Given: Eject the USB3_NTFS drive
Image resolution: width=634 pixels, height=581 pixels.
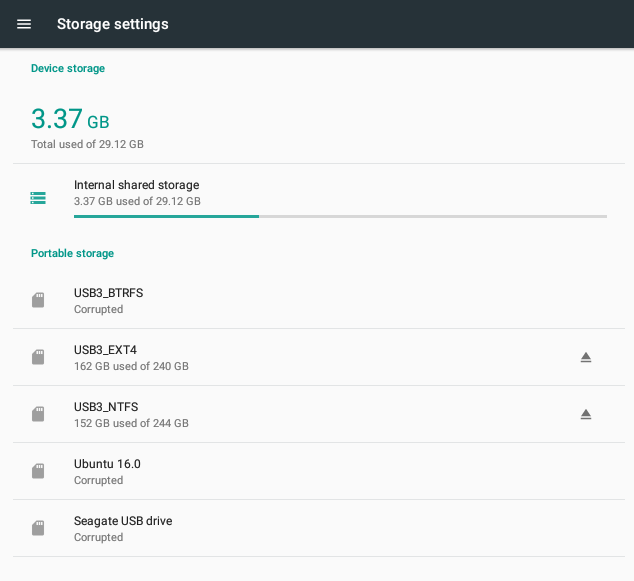Looking at the screenshot, I should click(586, 414).
